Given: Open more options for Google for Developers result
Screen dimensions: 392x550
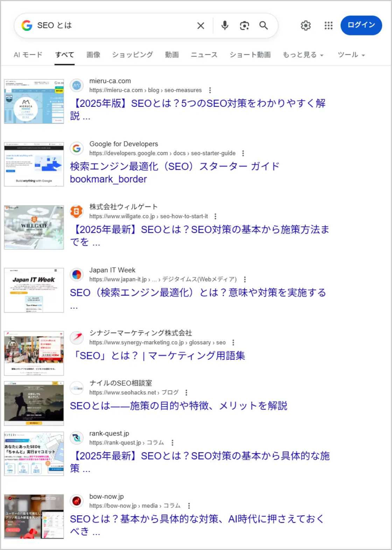Looking at the screenshot, I should click(x=243, y=153).
